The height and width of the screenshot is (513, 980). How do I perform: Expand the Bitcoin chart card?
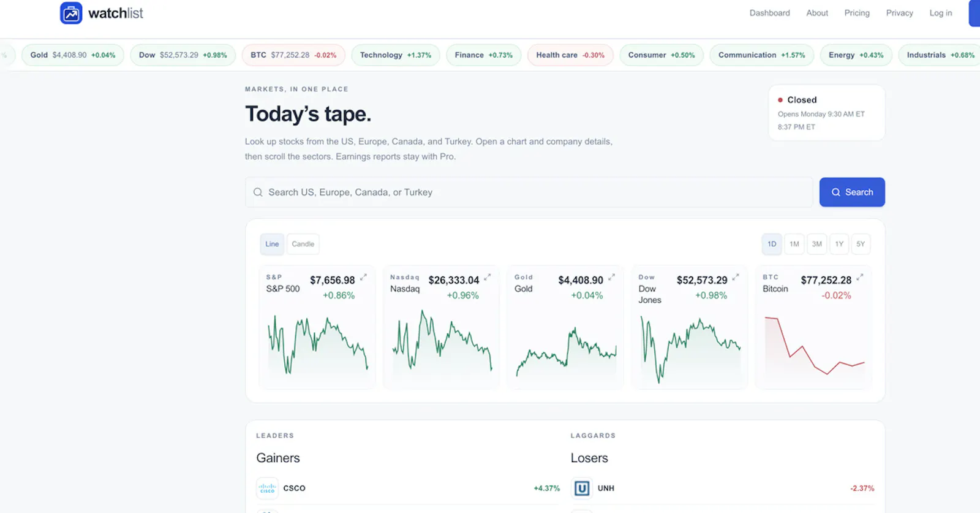[860, 277]
